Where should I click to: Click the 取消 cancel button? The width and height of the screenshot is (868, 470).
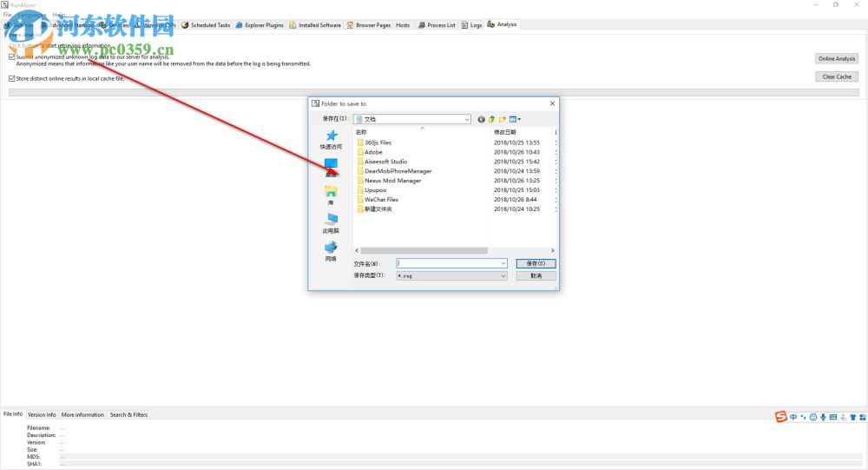click(x=536, y=275)
